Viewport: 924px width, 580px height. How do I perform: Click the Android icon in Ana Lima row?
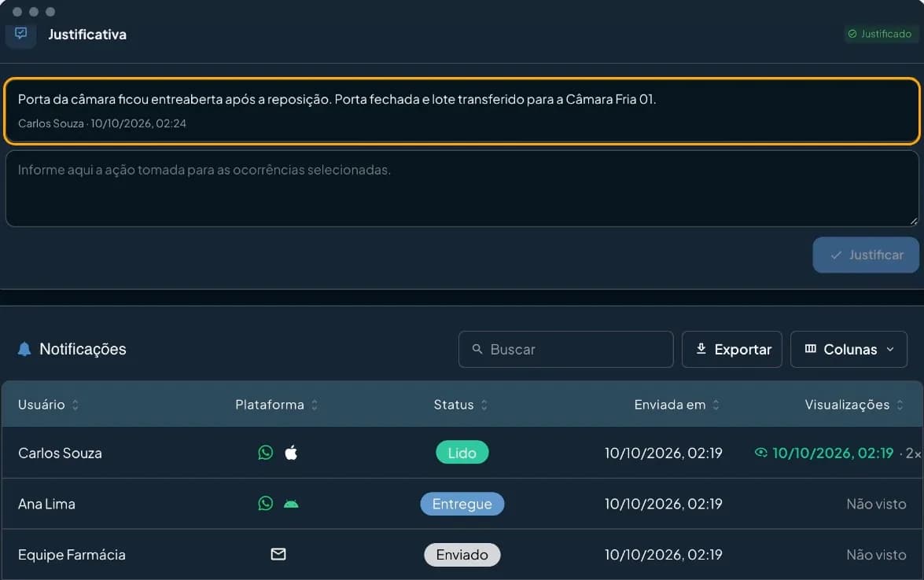[291, 504]
